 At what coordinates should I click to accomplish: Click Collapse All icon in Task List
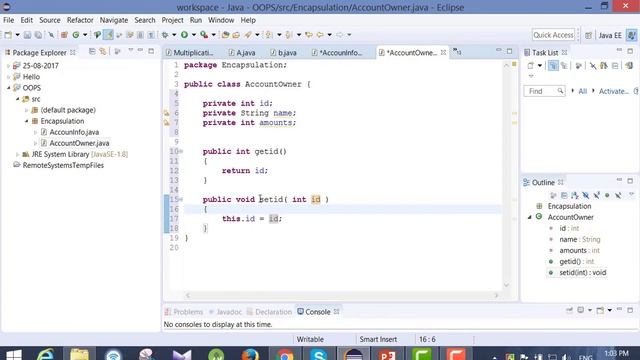pyautogui.click(x=615, y=65)
